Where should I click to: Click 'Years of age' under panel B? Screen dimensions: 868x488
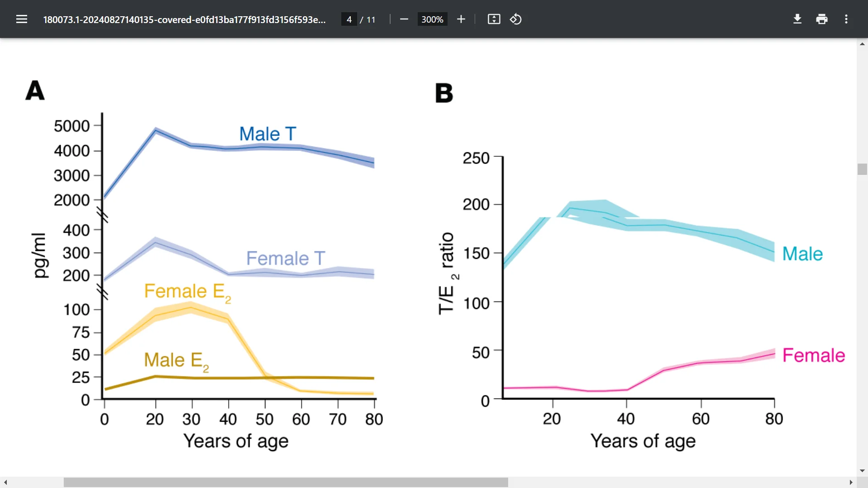(x=643, y=441)
